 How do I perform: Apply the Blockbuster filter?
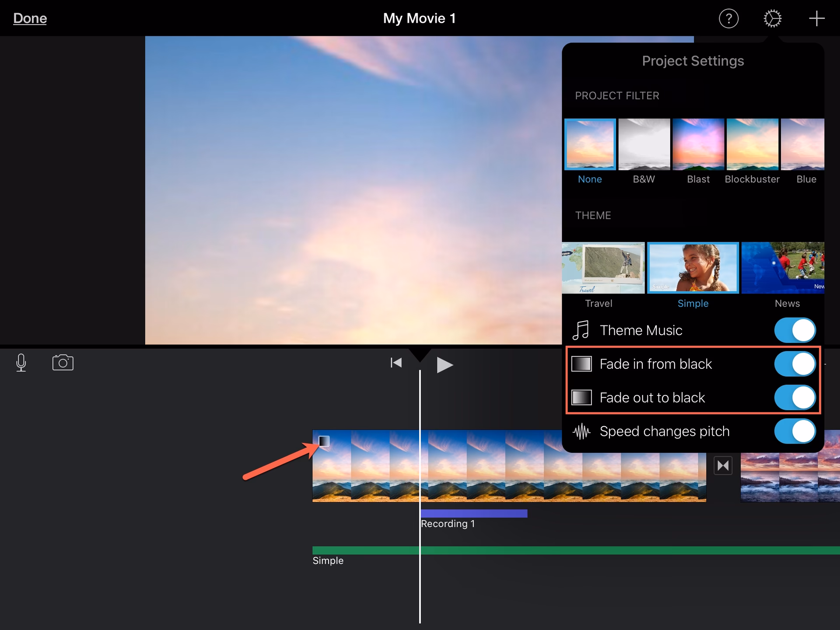(752, 144)
